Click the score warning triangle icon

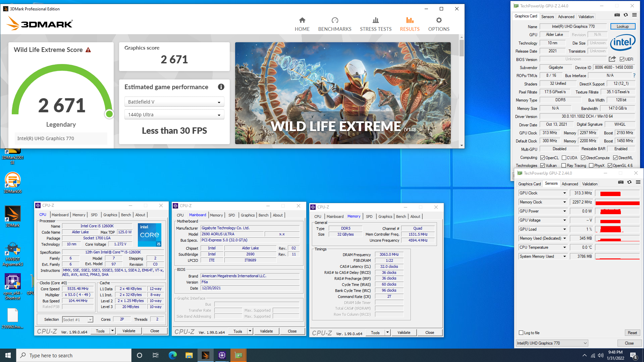(x=88, y=50)
